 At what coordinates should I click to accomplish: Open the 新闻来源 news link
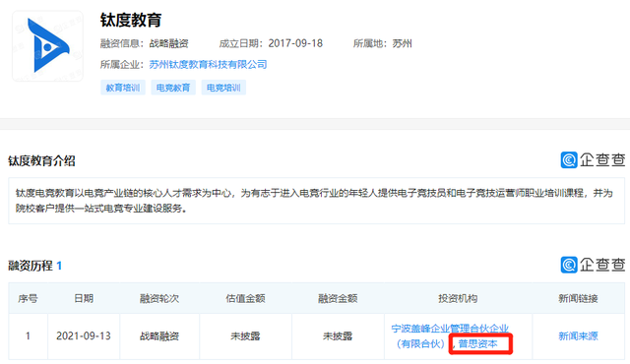point(578,335)
